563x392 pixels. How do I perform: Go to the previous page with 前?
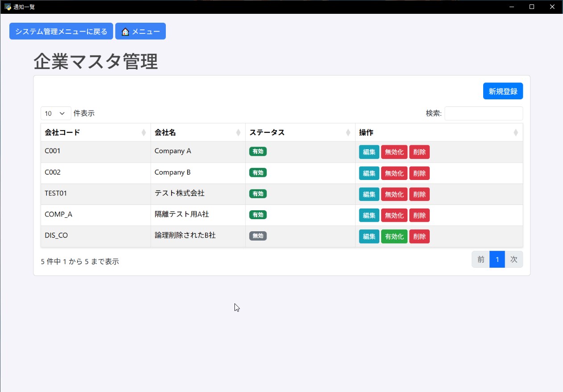pyautogui.click(x=480, y=259)
